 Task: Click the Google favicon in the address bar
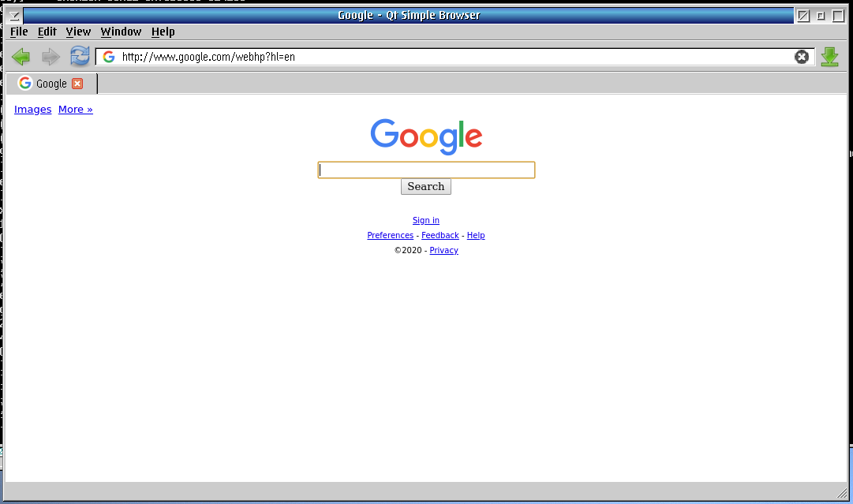108,56
